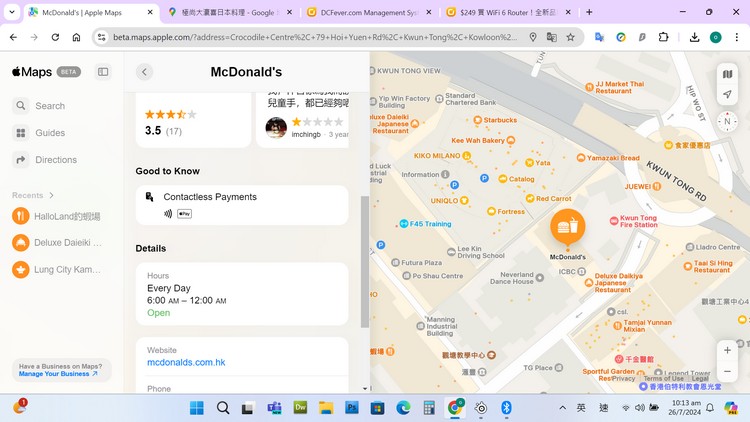Go back from McDonald's place card

pyautogui.click(x=144, y=72)
